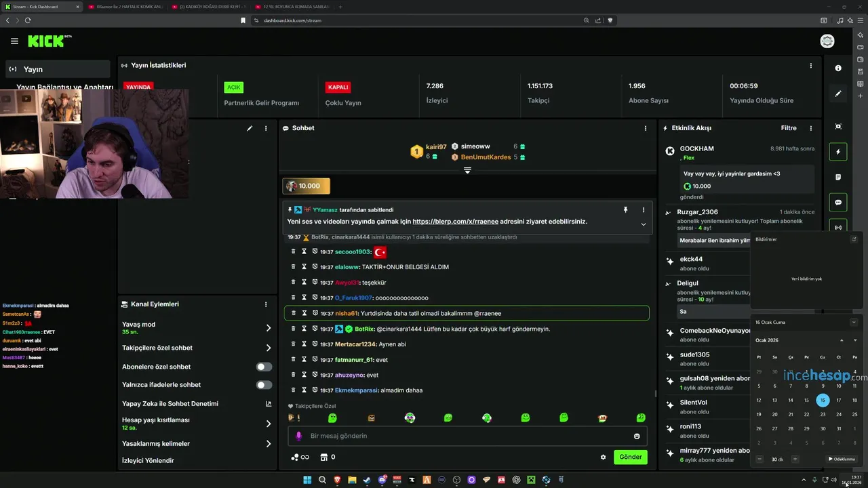Go to previous month in calendar
This screenshot has height=488, width=868.
[x=842, y=340]
